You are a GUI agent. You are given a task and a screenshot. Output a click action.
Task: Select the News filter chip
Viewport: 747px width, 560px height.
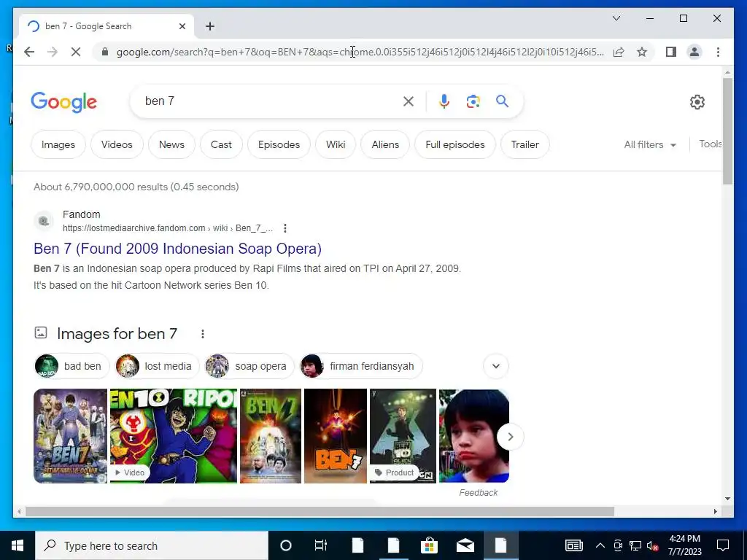(171, 145)
